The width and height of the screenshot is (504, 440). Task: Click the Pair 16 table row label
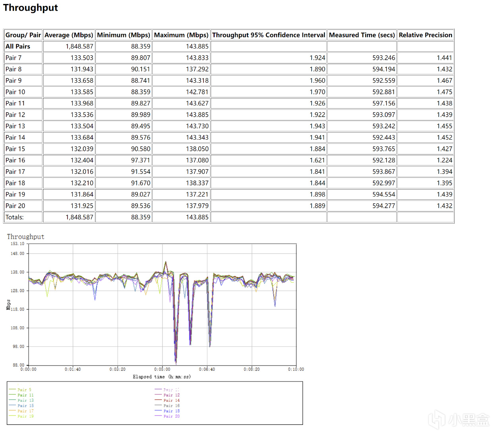[x=15, y=160]
